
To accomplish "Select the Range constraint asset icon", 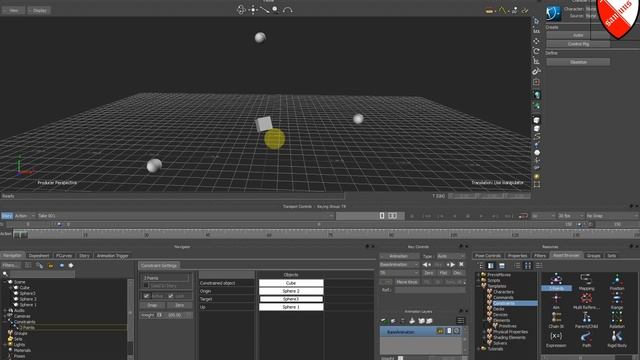I will coord(617,298).
